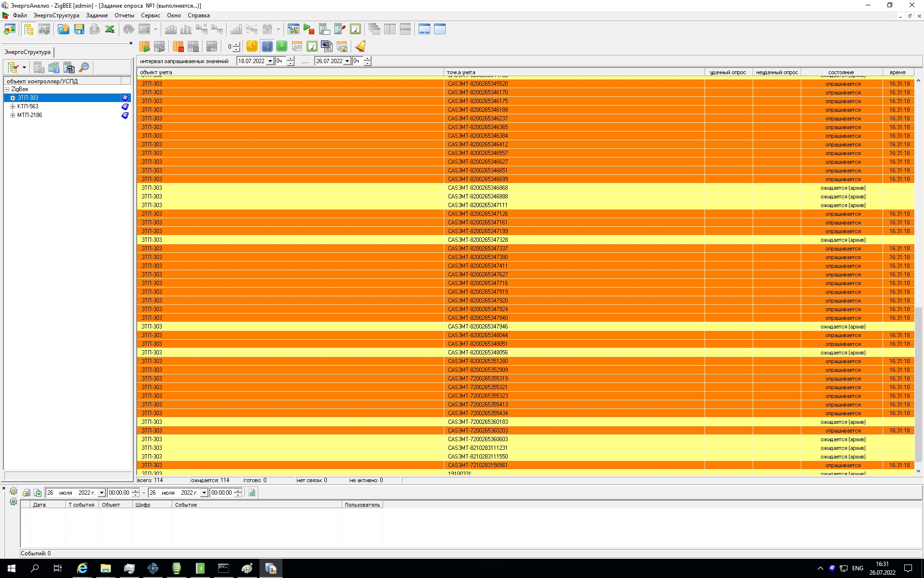Click the неудачный опрос column header
Viewport: 924px width, 578px height.
click(777, 72)
